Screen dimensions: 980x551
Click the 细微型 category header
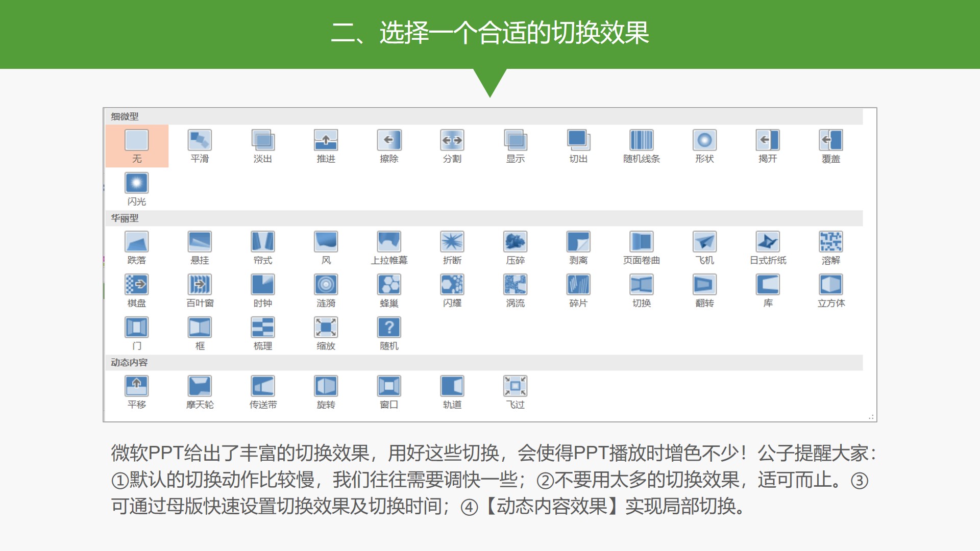pos(484,116)
